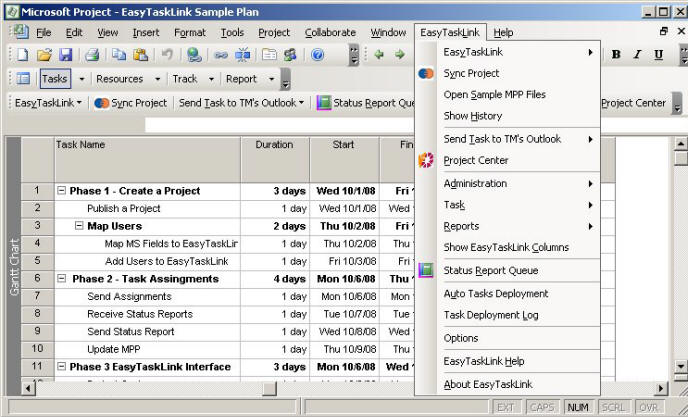Click the green back arrow icon
688x417 pixels.
[379, 54]
